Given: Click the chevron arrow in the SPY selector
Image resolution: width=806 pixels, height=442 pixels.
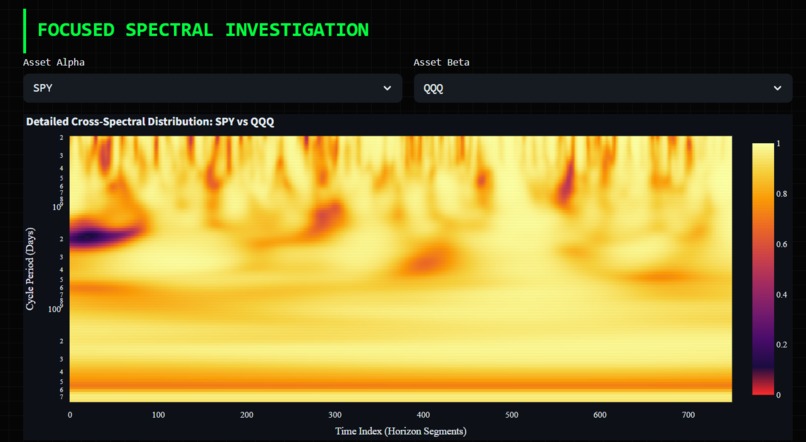Looking at the screenshot, I should point(387,88).
